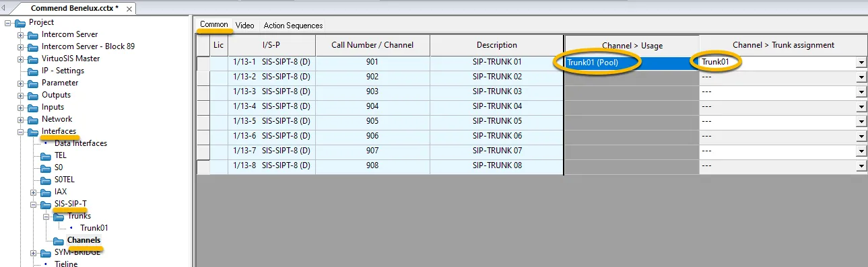Click the I/S-P column header
This screenshot has width=868, height=267.
(x=271, y=45)
